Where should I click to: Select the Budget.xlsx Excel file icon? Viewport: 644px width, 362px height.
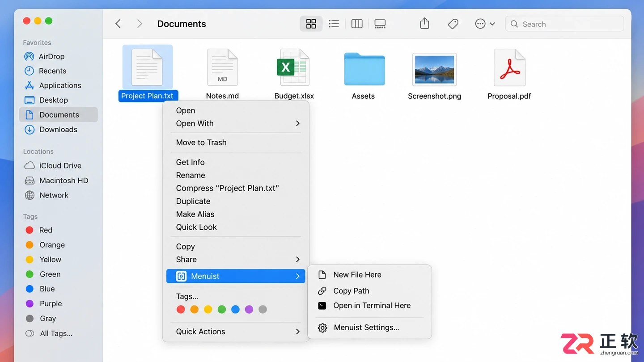point(293,67)
